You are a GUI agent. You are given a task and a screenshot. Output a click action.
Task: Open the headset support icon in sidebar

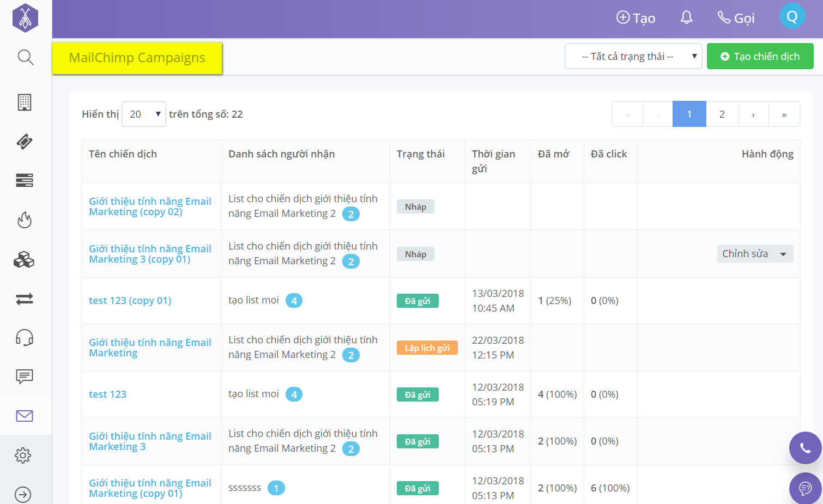25,338
